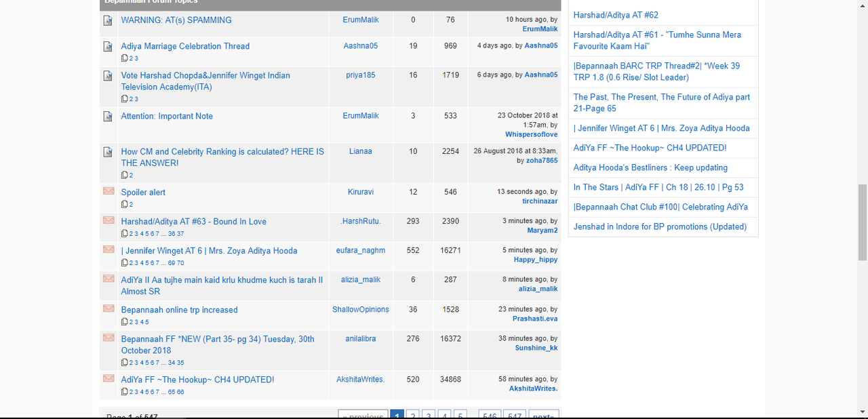
Task: Open last poster Happy_hippy's profile
Action: [x=536, y=260]
